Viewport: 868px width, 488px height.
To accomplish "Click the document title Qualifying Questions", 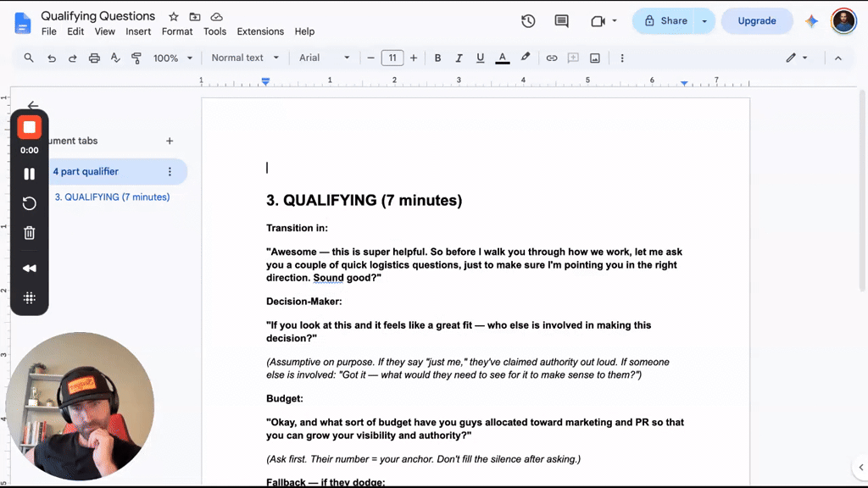I will click(98, 16).
